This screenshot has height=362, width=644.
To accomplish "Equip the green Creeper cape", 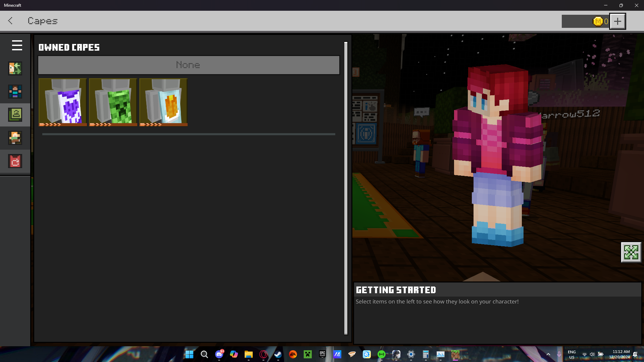I will (x=113, y=102).
